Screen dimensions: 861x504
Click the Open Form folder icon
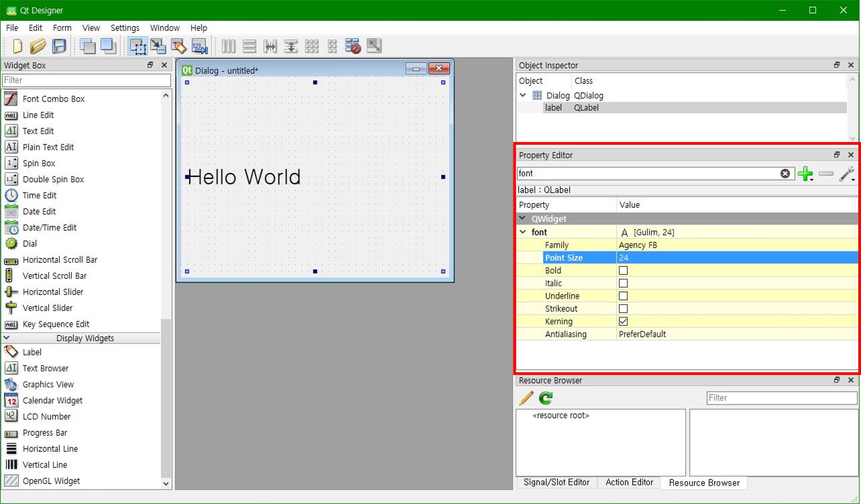38,46
